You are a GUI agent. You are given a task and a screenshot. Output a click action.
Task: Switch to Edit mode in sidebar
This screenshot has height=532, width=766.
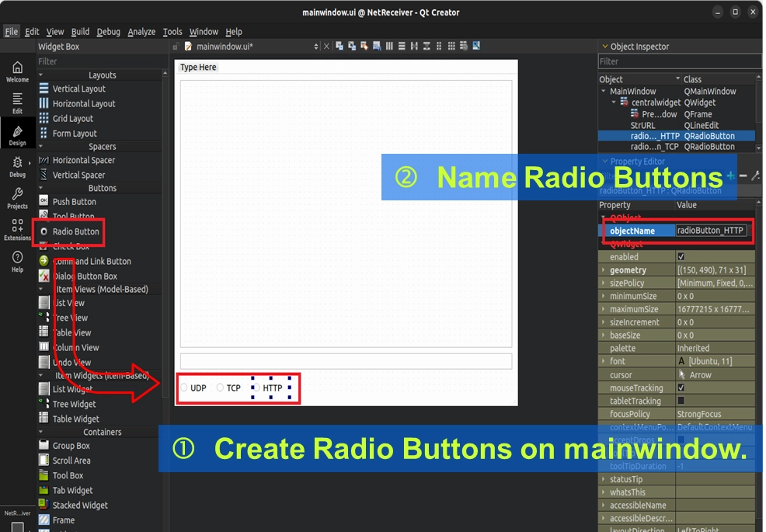pyautogui.click(x=18, y=103)
